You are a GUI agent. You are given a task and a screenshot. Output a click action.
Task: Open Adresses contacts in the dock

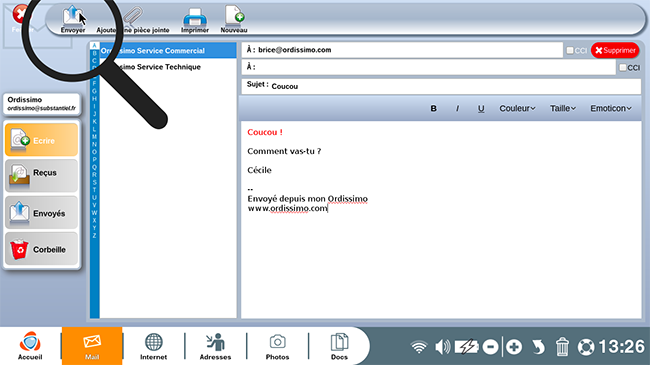click(216, 346)
